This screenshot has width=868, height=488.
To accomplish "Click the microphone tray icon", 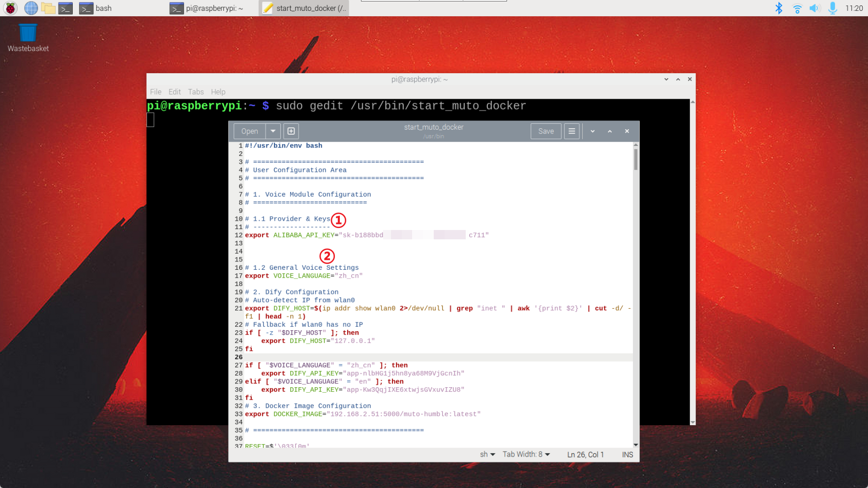I will [x=833, y=8].
